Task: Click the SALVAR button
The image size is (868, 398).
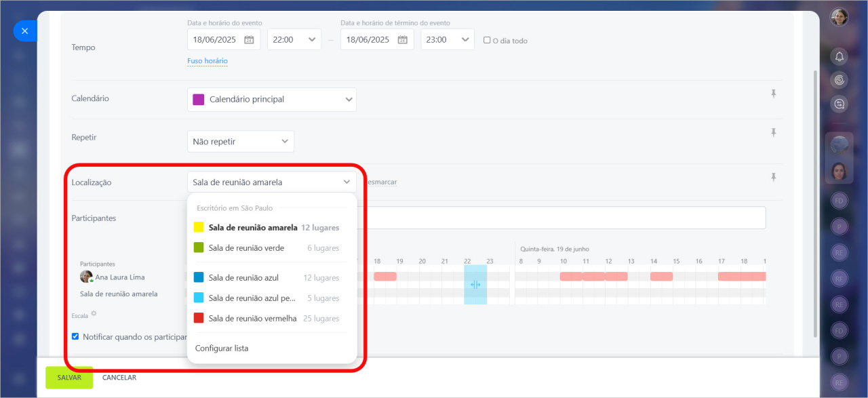Action: (x=69, y=378)
